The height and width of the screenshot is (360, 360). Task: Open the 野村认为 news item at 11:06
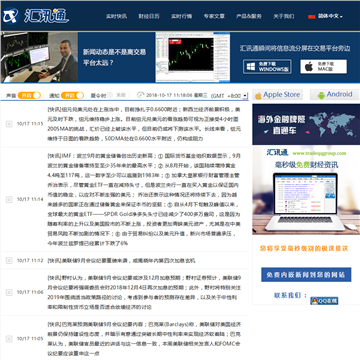click(144, 292)
